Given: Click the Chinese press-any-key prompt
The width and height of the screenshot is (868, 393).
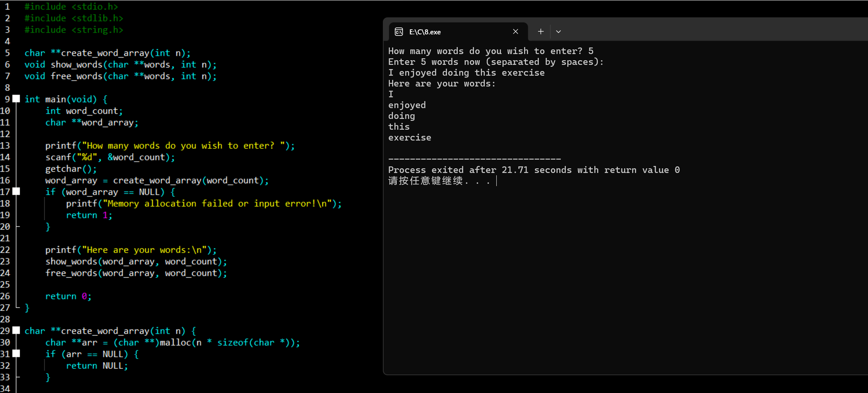Looking at the screenshot, I should [x=439, y=181].
